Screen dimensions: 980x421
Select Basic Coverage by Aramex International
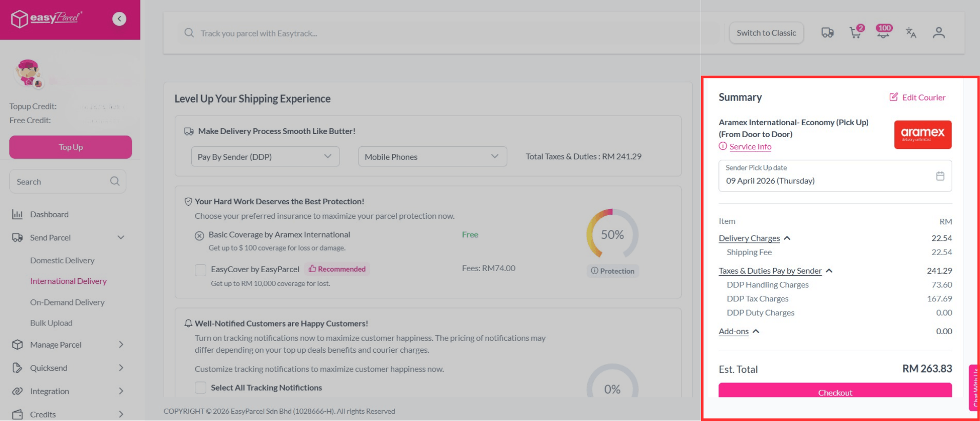pos(199,236)
